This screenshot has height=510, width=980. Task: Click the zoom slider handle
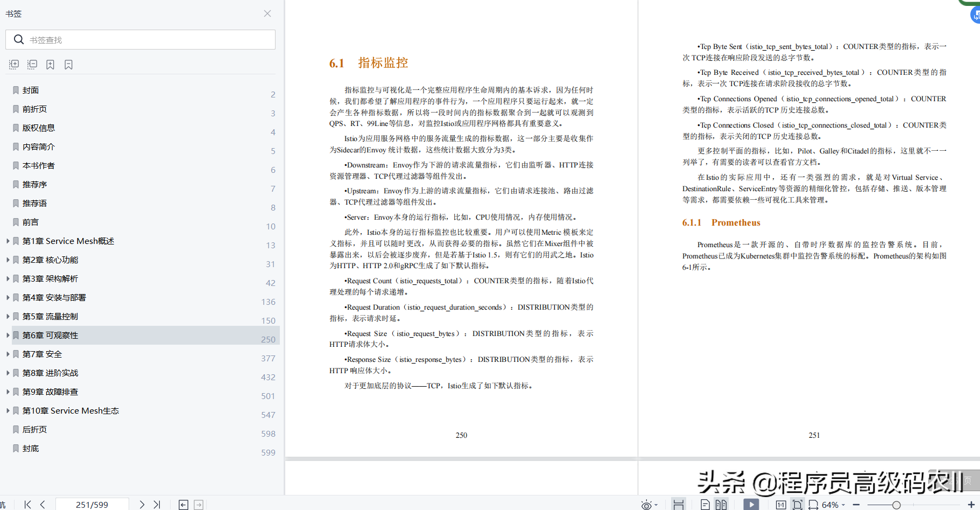point(896,505)
